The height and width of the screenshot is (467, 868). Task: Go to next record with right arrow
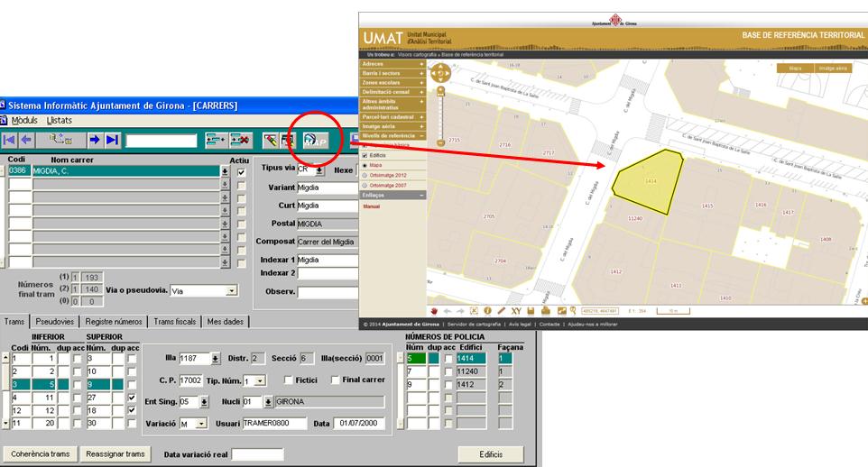tap(95, 140)
